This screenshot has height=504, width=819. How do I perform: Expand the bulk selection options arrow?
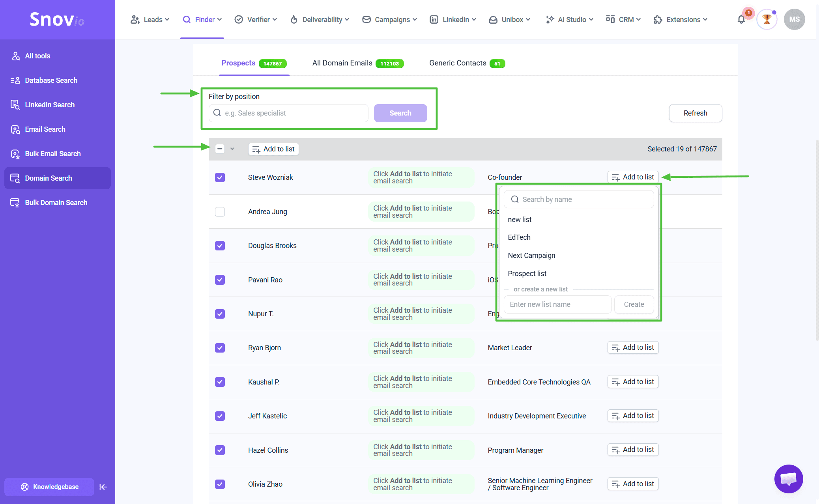click(232, 149)
